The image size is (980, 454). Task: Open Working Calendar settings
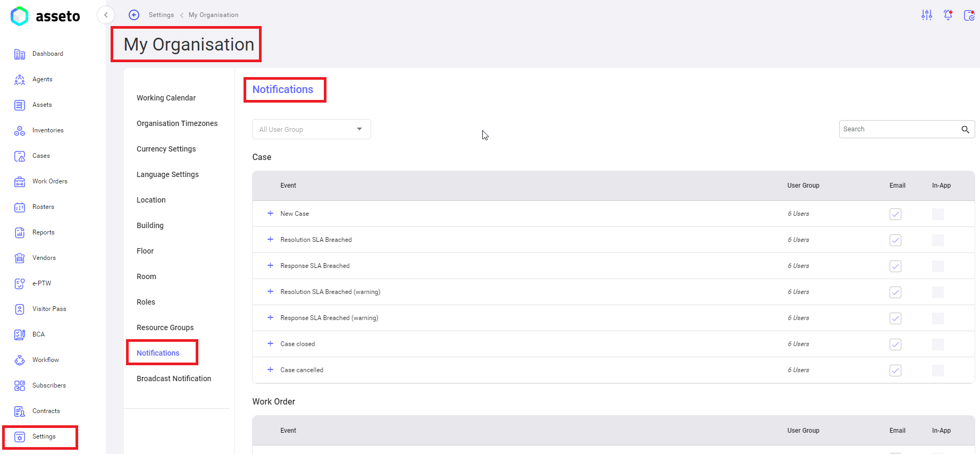pos(166,98)
